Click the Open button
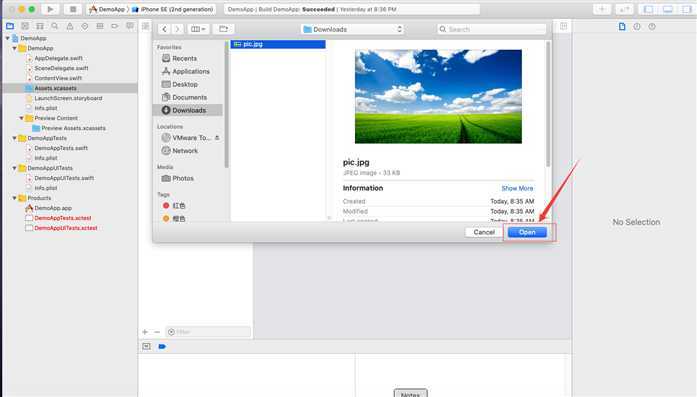Viewport: 697px width, 397px height. coord(527,232)
